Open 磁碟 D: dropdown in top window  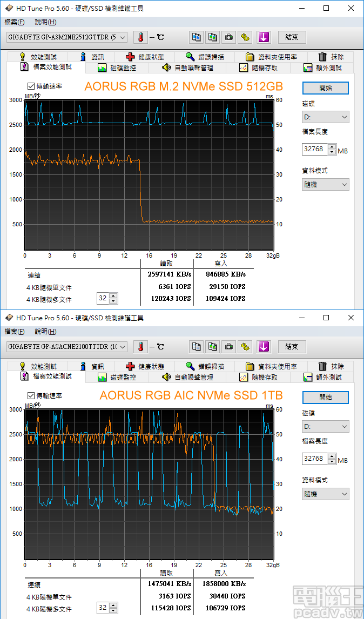326,117
